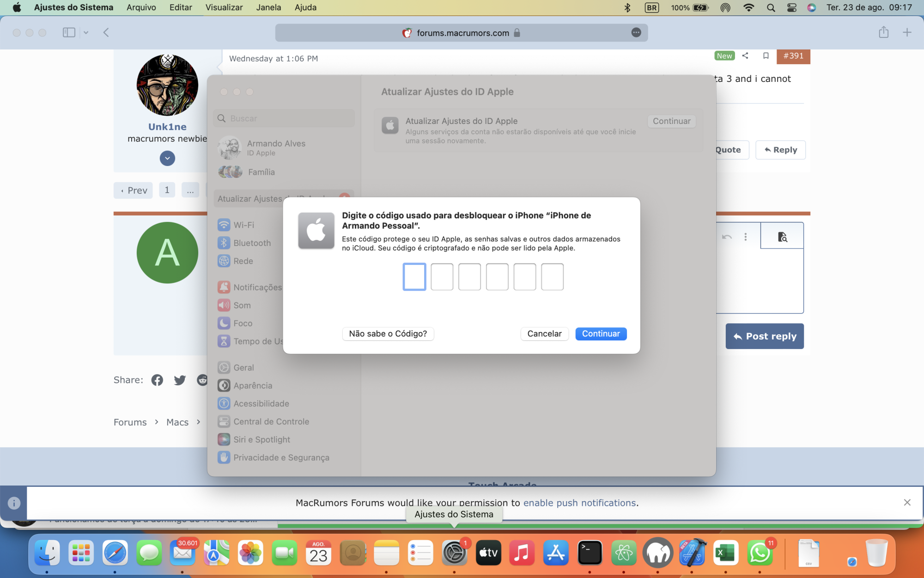The height and width of the screenshot is (578, 924).
Task: Click the Safari share icon
Action: coord(883,32)
